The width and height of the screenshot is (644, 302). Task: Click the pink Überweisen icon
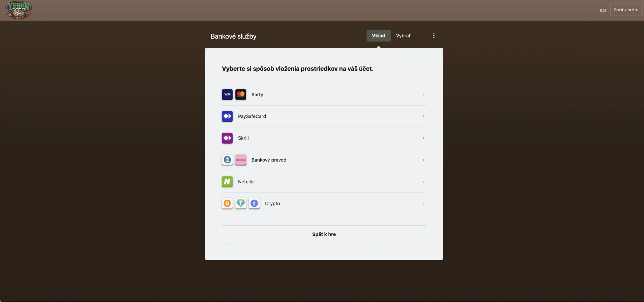[241, 160]
